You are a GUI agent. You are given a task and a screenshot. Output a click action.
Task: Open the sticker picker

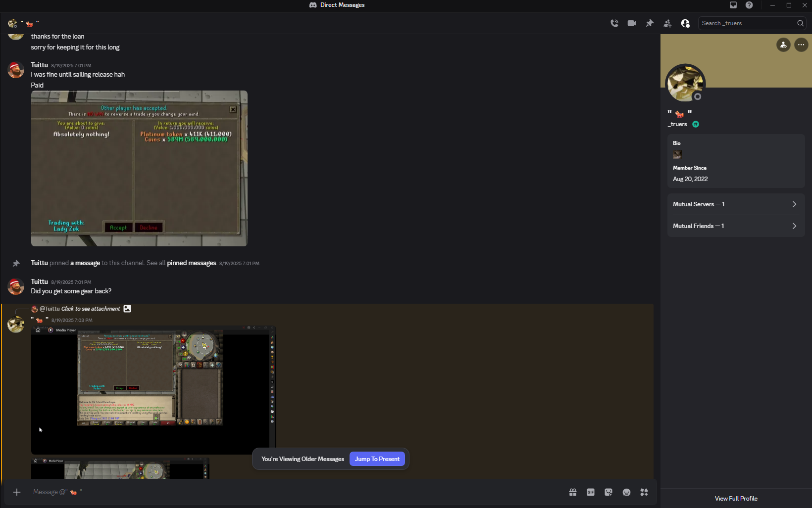point(609,492)
